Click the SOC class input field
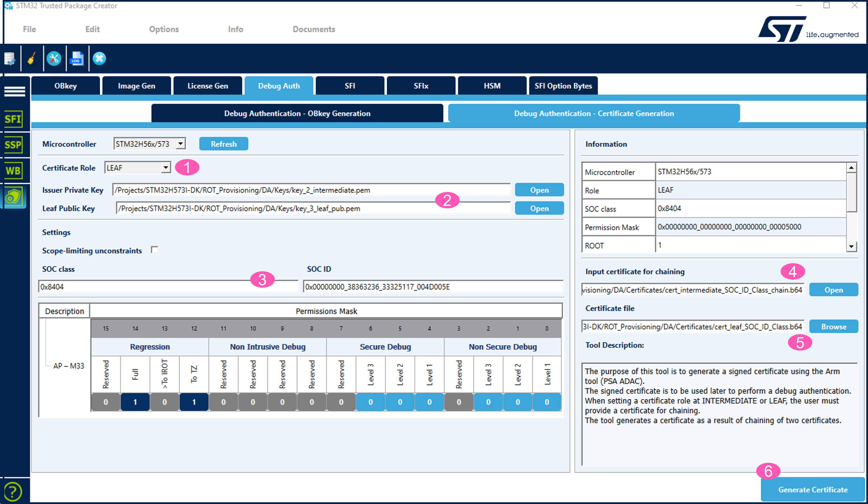 (168, 286)
